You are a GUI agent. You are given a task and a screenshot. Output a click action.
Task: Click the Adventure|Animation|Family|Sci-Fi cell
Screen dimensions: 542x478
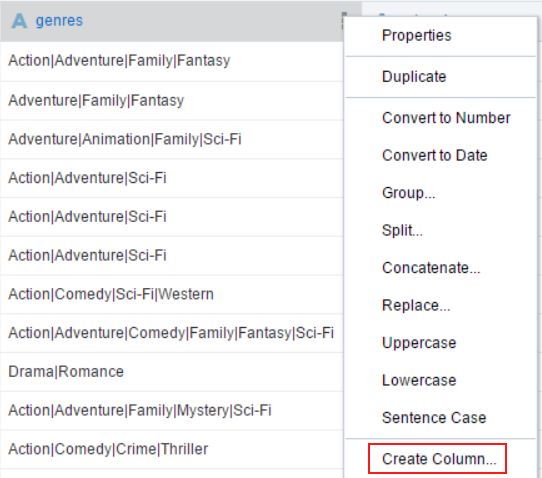point(171,140)
